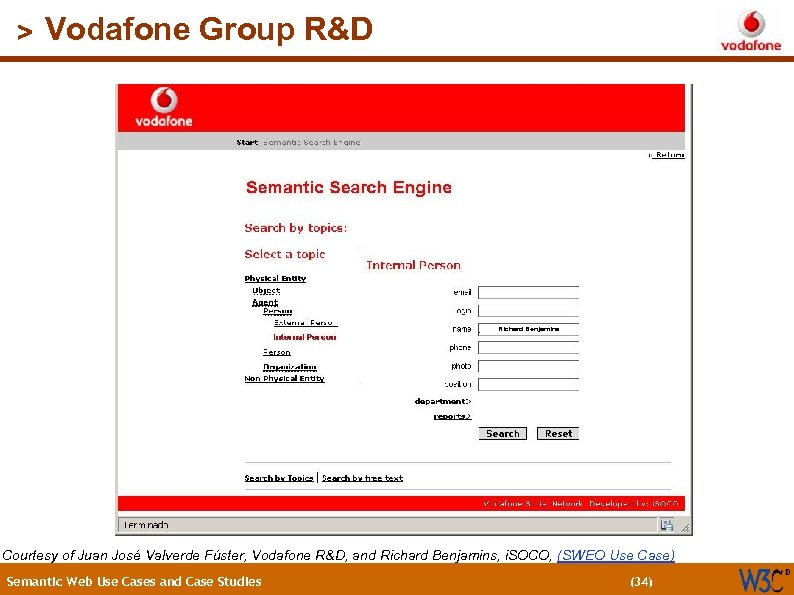Click the Semantic Search Engine heading

tap(348, 187)
